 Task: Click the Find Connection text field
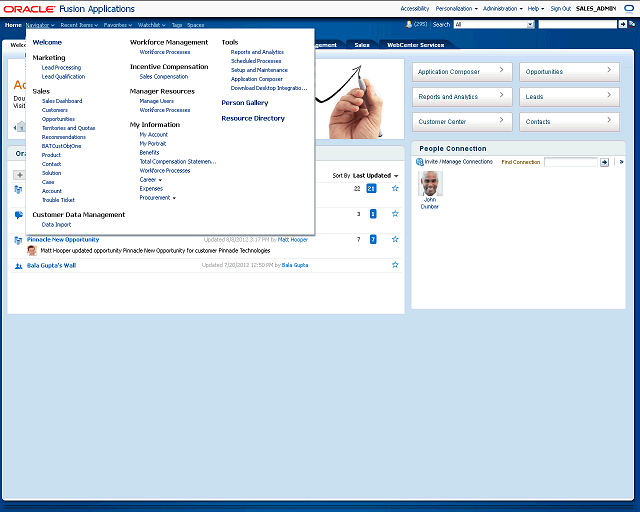pos(570,162)
